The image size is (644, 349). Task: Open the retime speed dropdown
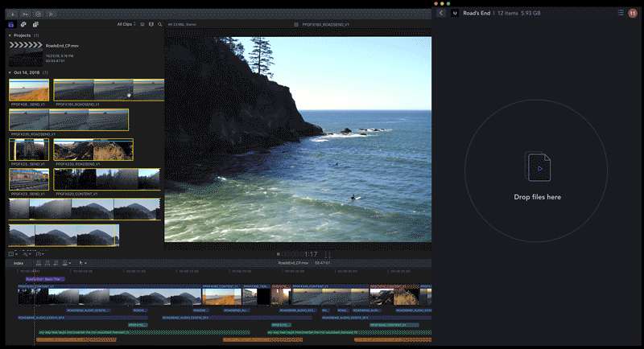(39, 254)
